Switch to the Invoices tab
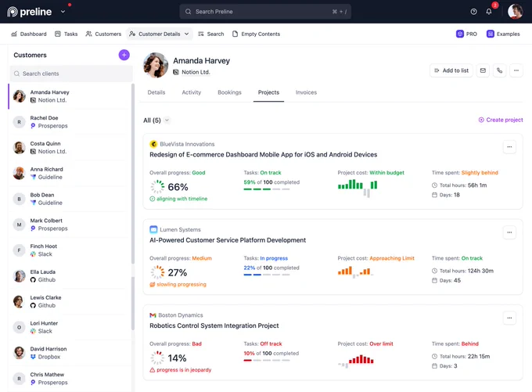The image size is (532, 392). point(306,92)
